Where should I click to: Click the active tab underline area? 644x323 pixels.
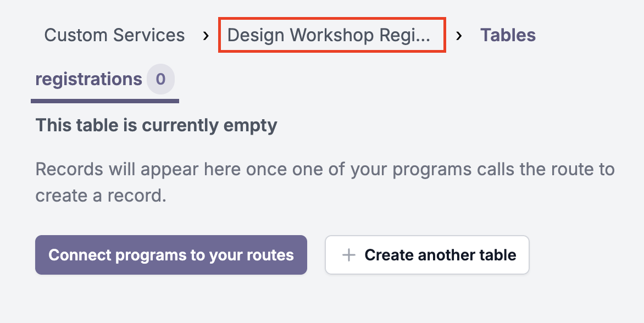pos(106,100)
